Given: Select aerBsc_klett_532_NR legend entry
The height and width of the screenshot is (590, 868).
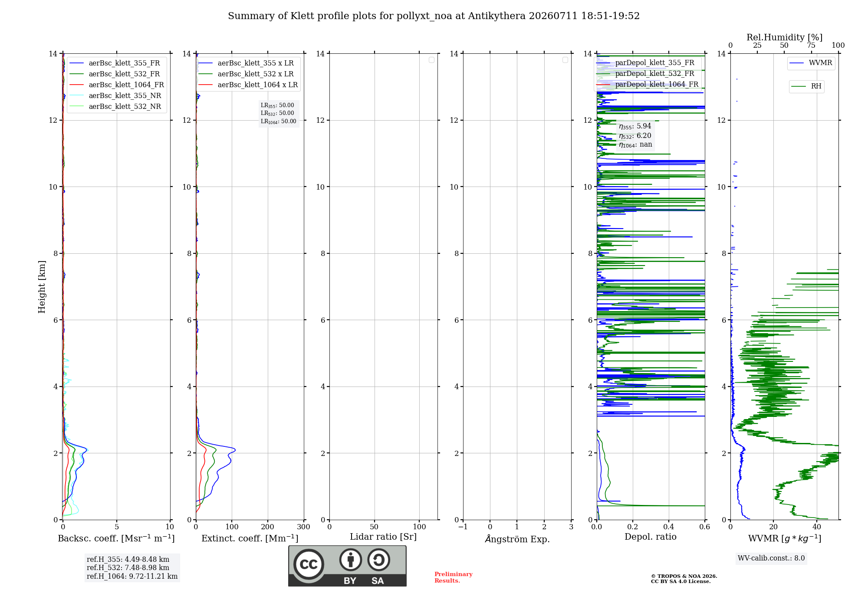Looking at the screenshot, I should [x=115, y=107].
